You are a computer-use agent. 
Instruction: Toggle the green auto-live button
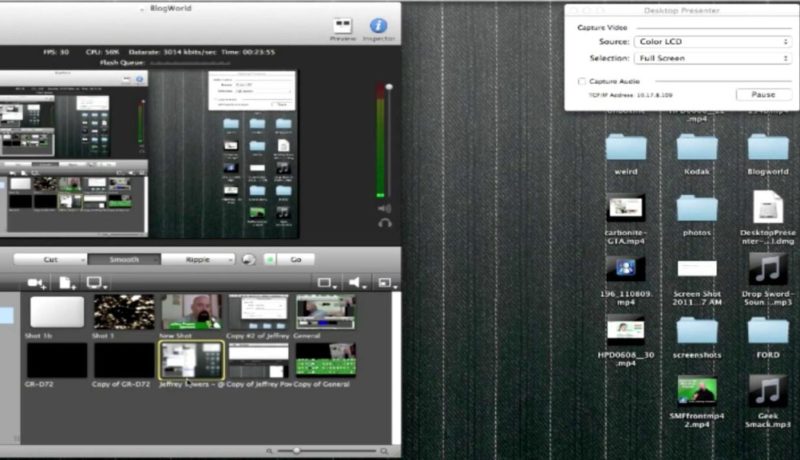(270, 260)
